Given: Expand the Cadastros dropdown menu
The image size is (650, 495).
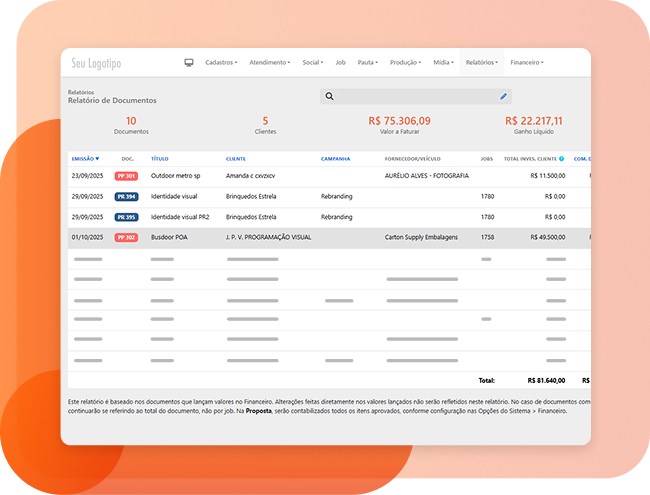Looking at the screenshot, I should [x=221, y=62].
